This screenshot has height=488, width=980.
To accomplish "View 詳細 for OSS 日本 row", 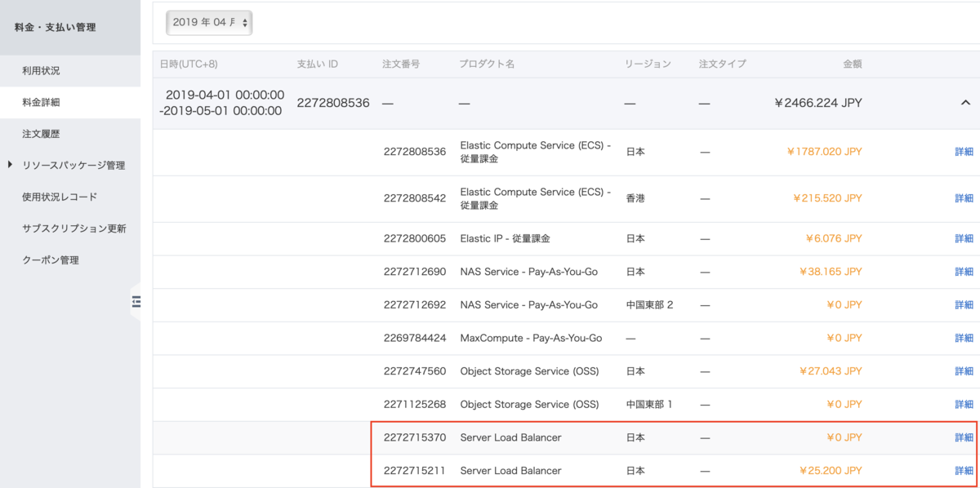I will 964,371.
